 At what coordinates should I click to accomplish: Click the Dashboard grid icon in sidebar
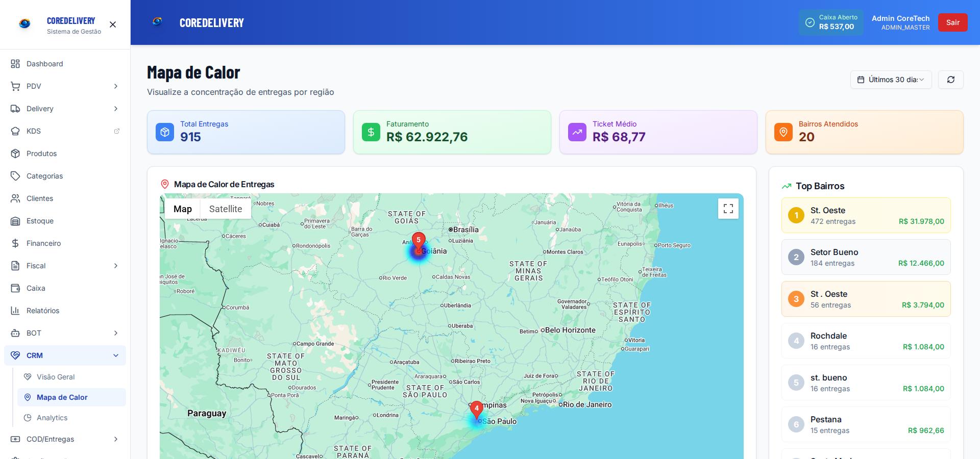[x=15, y=64]
